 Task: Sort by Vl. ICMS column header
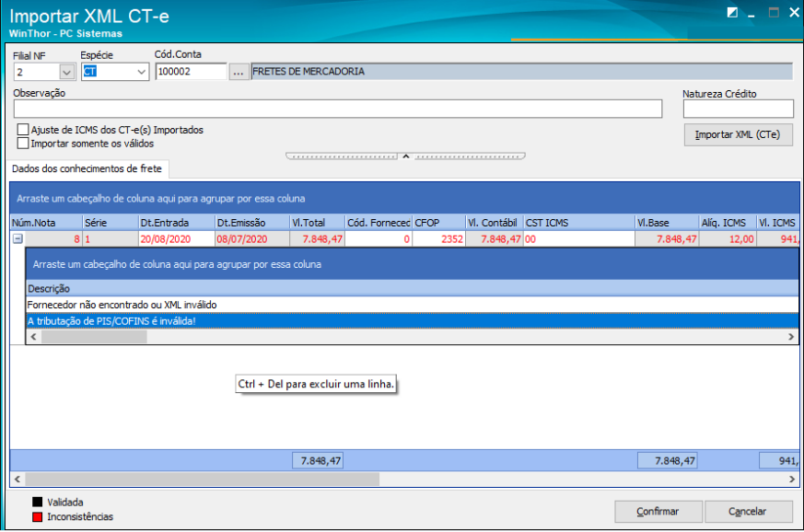(778, 223)
